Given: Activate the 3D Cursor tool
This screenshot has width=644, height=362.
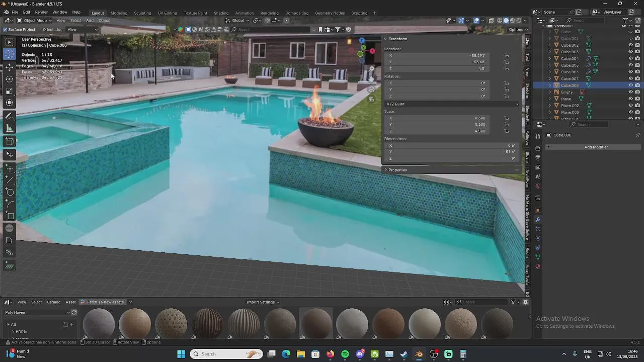Looking at the screenshot, I should pos(10,54).
